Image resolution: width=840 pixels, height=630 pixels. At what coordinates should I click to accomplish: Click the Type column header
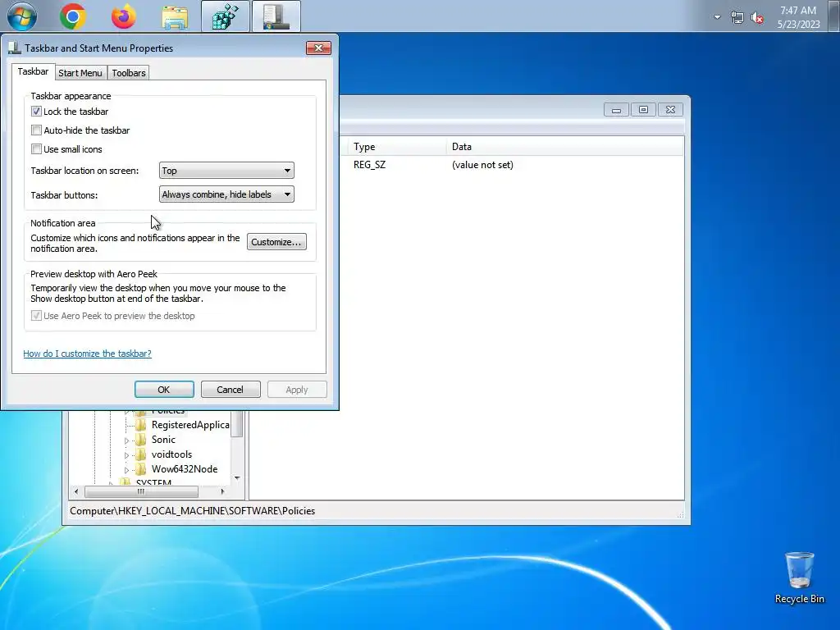click(397, 147)
